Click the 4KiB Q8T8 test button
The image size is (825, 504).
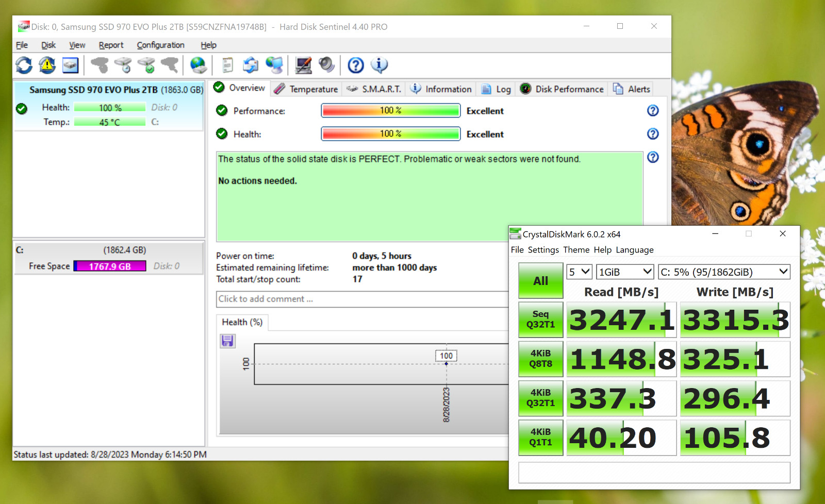tap(541, 359)
